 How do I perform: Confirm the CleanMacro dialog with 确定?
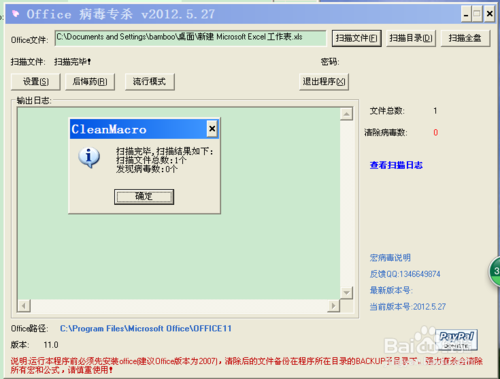coord(144,197)
